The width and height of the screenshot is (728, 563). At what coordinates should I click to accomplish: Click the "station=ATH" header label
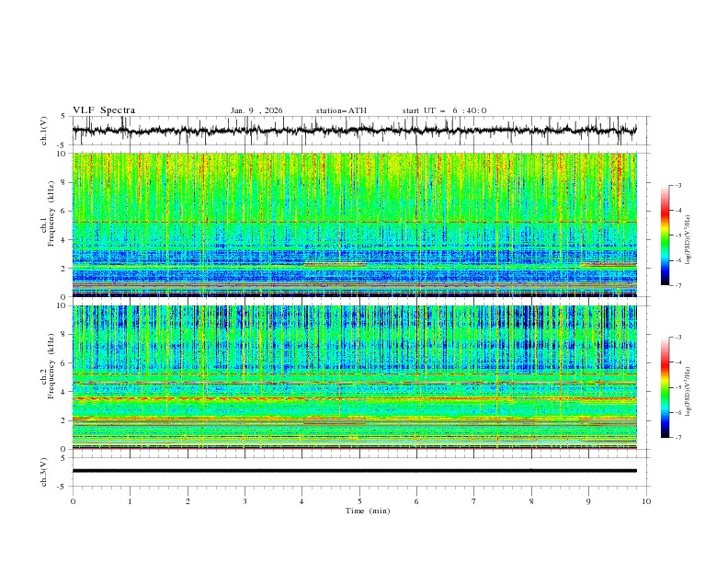coord(341,110)
